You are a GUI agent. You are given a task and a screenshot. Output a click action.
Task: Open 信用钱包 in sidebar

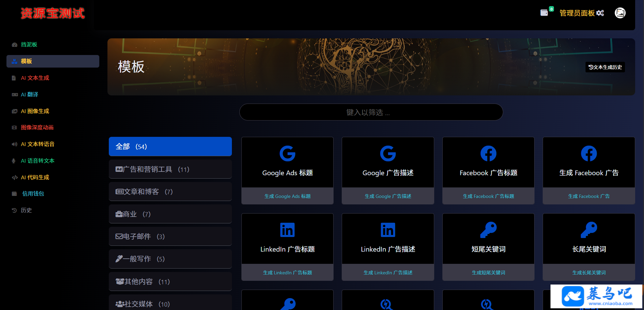point(53,194)
